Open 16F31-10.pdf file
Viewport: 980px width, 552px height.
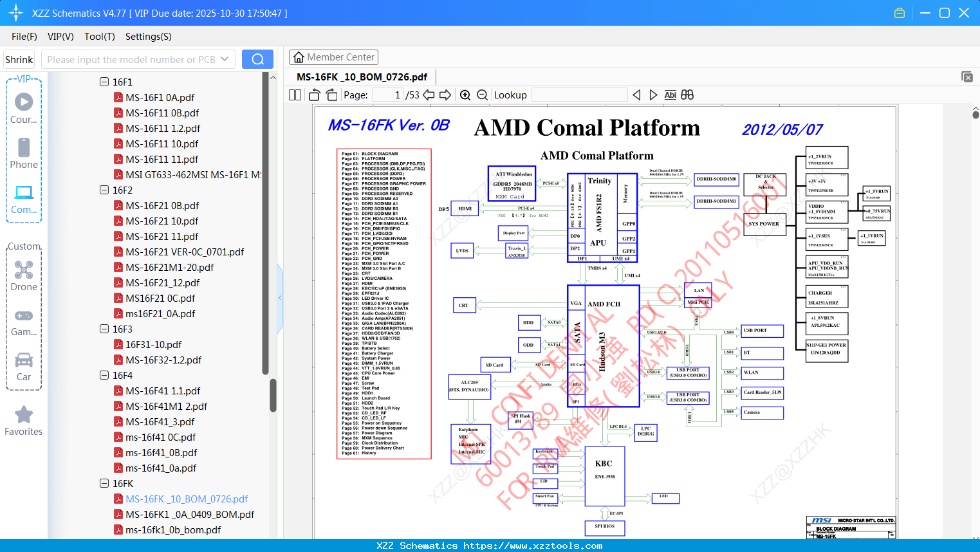(153, 344)
